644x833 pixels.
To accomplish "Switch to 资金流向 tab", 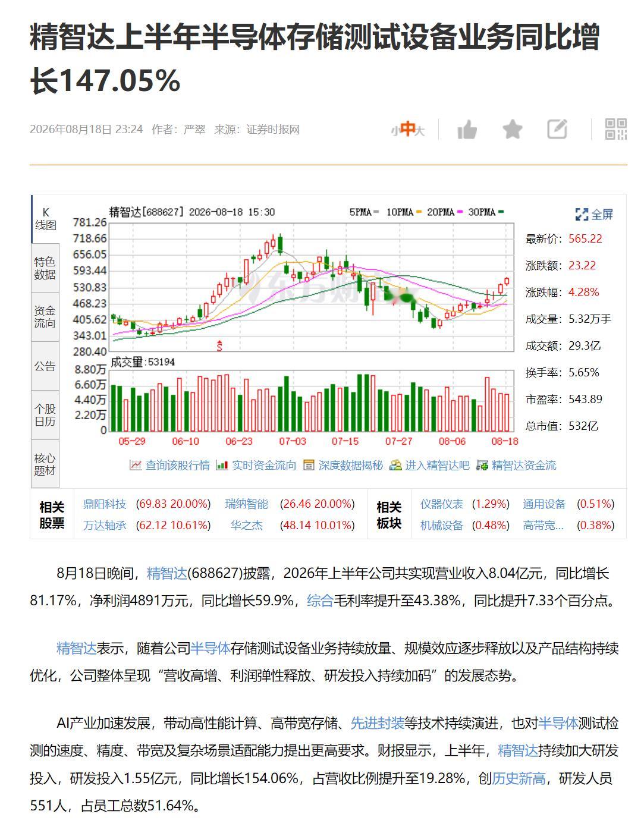I will click(x=45, y=317).
